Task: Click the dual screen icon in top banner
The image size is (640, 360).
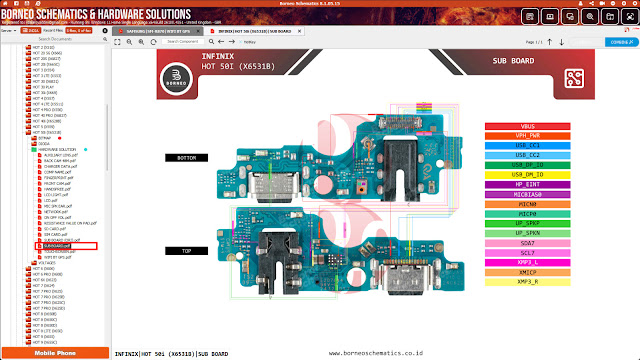Action: pos(570,17)
